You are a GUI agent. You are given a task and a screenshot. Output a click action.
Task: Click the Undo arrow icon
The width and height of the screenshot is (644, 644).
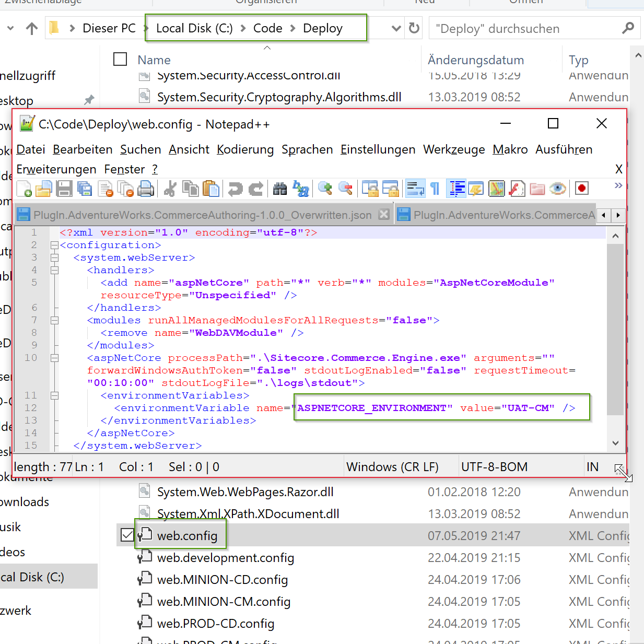pyautogui.click(x=236, y=188)
